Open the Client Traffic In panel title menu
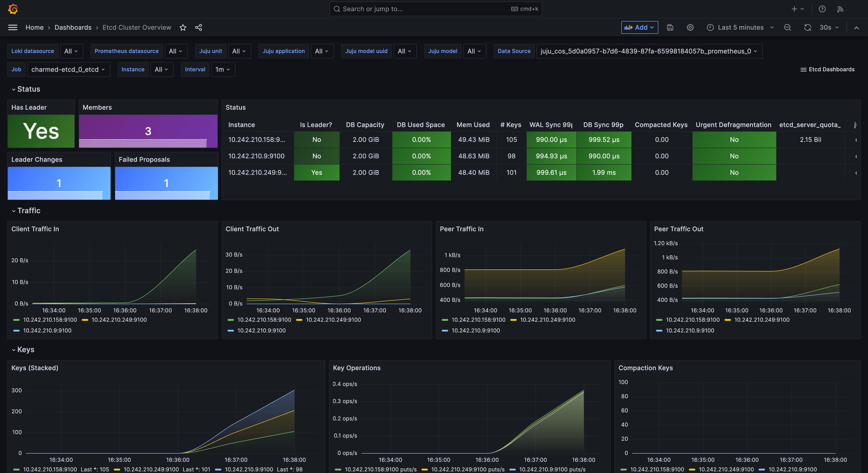This screenshot has width=868, height=473. click(35, 229)
